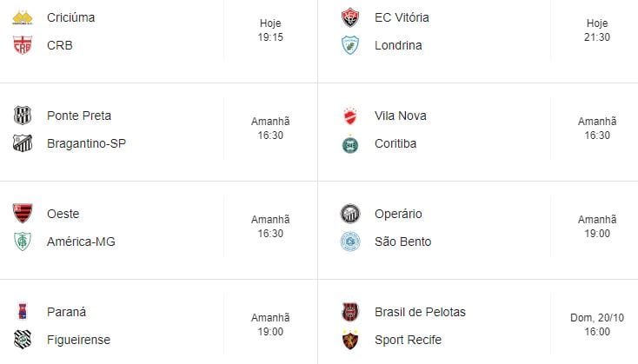Click the Criciúma team crest
Image resolution: width=638 pixels, height=364 pixels.
[x=23, y=17]
